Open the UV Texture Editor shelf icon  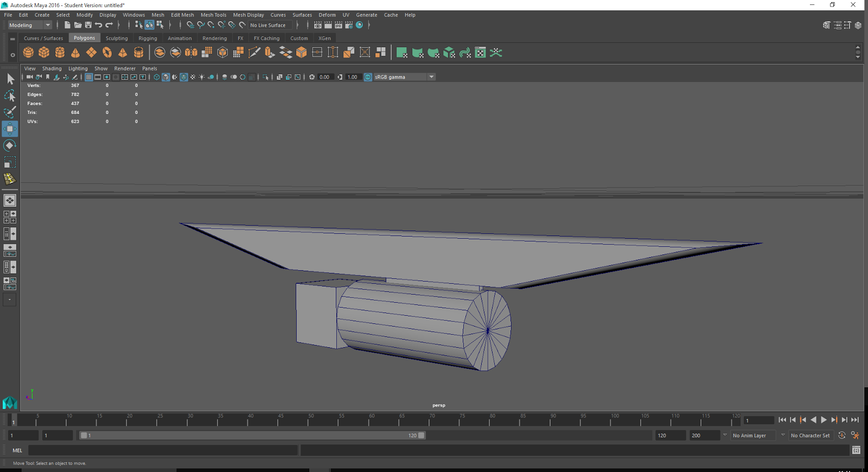tap(480, 53)
